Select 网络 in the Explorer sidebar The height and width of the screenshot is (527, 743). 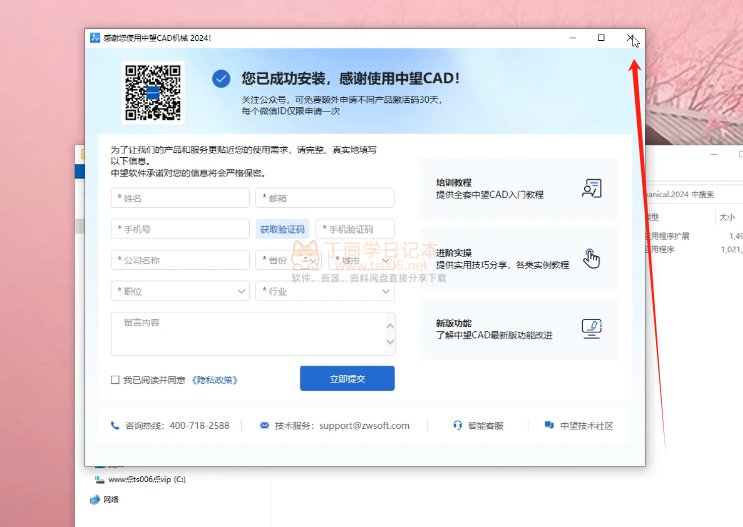110,499
